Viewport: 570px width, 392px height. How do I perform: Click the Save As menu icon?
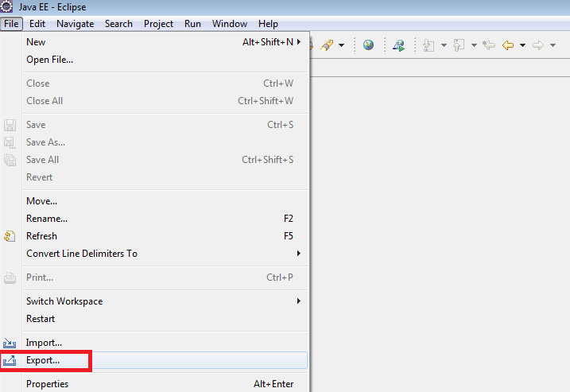(x=10, y=142)
